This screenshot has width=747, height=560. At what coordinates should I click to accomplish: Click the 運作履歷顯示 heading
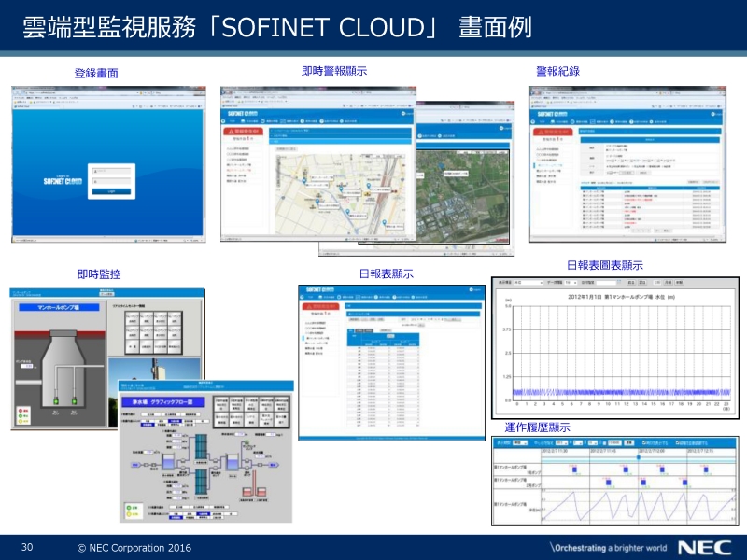click(538, 427)
